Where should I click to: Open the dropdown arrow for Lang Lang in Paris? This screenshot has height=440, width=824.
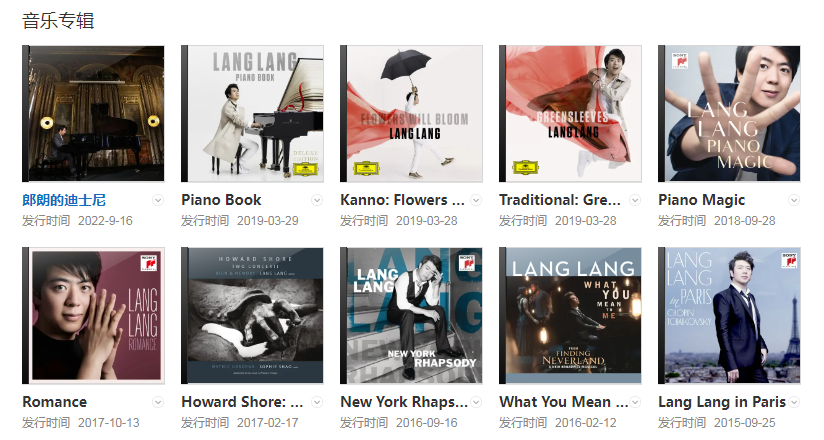pos(794,402)
